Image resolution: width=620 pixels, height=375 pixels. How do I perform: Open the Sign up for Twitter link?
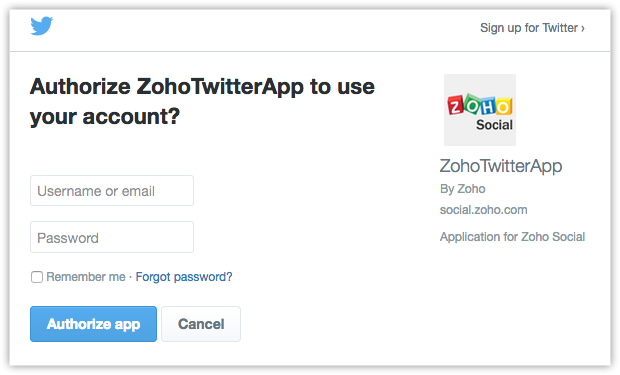pyautogui.click(x=532, y=28)
